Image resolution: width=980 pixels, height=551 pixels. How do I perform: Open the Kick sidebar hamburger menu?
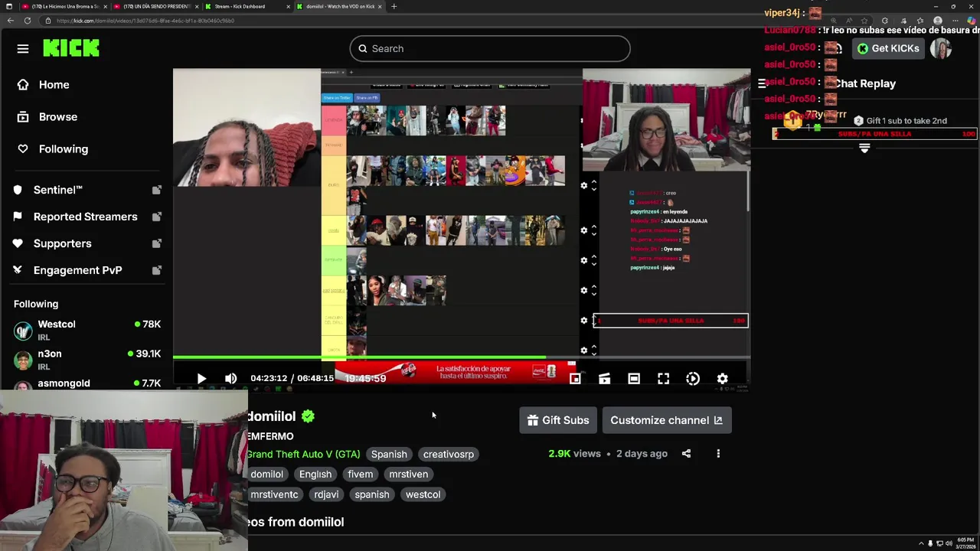point(23,49)
